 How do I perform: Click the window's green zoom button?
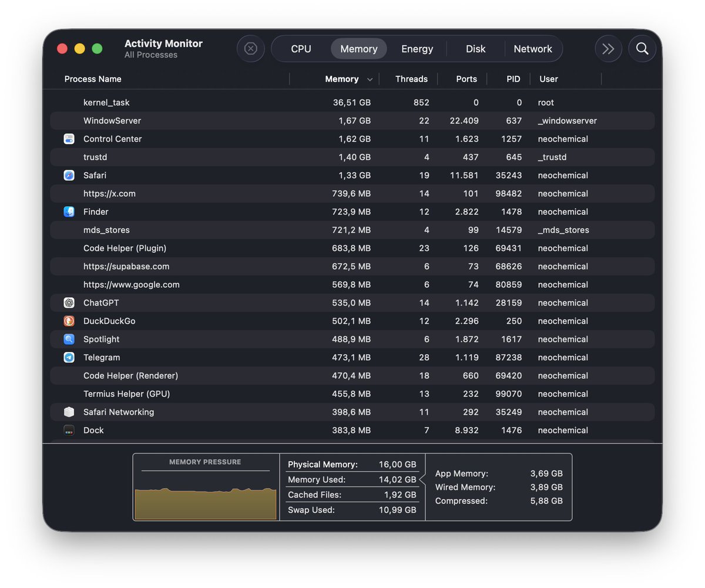point(98,49)
